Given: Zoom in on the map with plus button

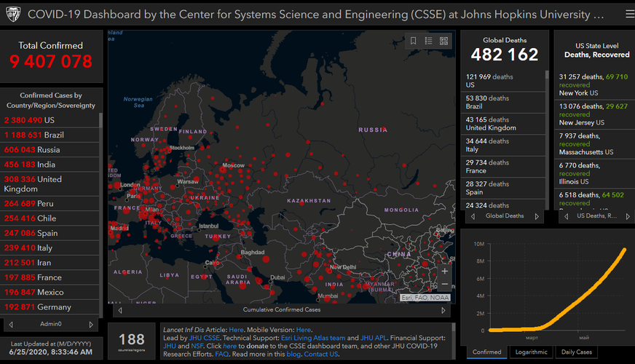Looking at the screenshot, I should [x=444, y=271].
